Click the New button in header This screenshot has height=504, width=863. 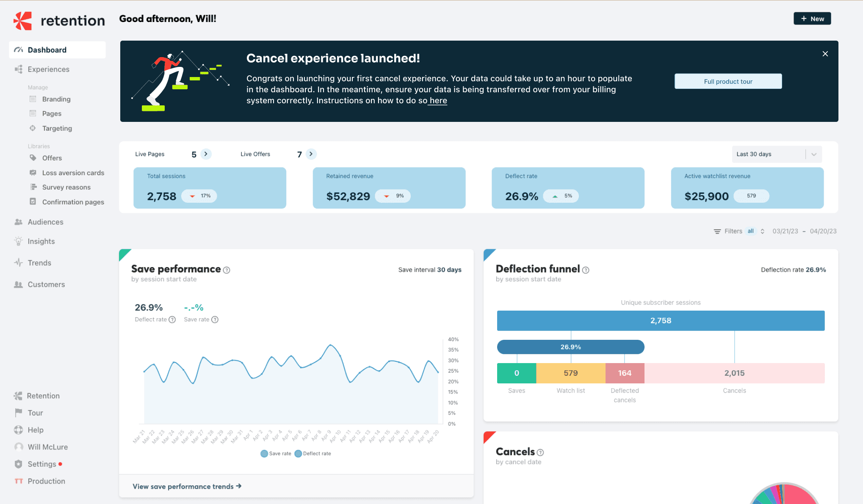(x=812, y=19)
